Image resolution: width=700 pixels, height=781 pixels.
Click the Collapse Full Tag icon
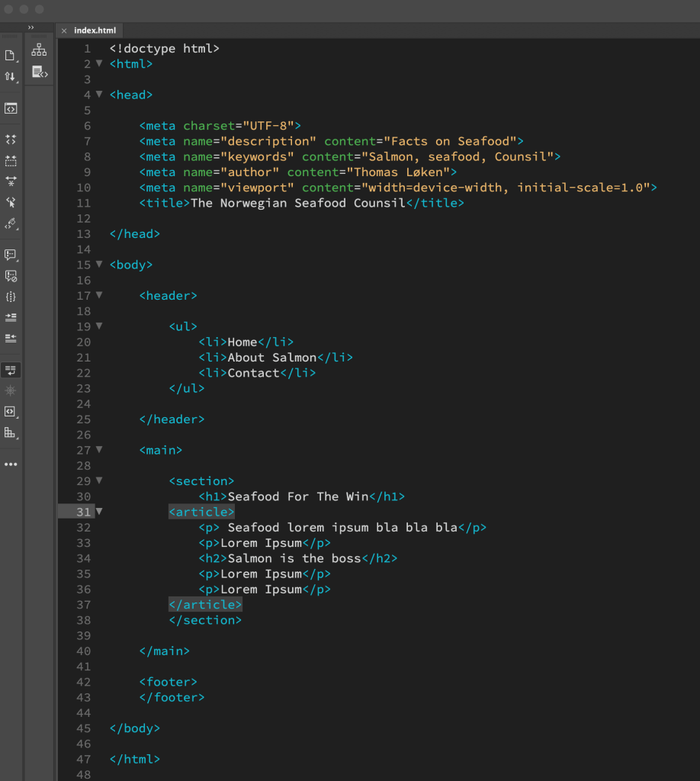pos(11,140)
